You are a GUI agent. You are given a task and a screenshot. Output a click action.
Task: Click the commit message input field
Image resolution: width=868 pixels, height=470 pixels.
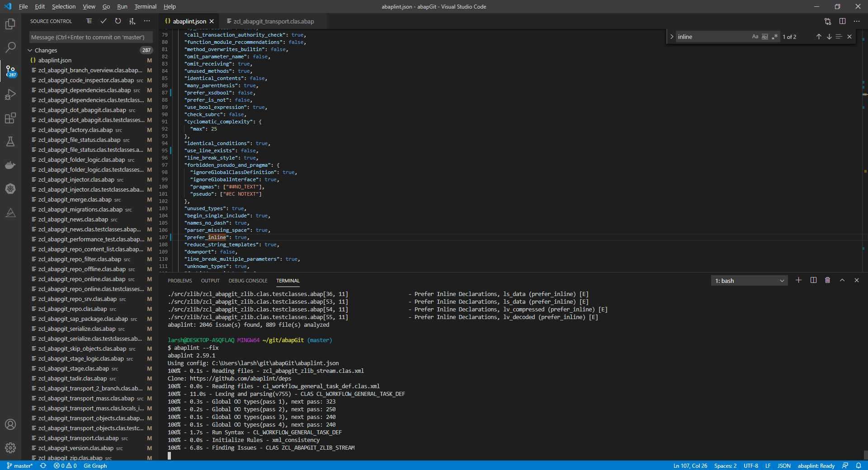click(90, 37)
